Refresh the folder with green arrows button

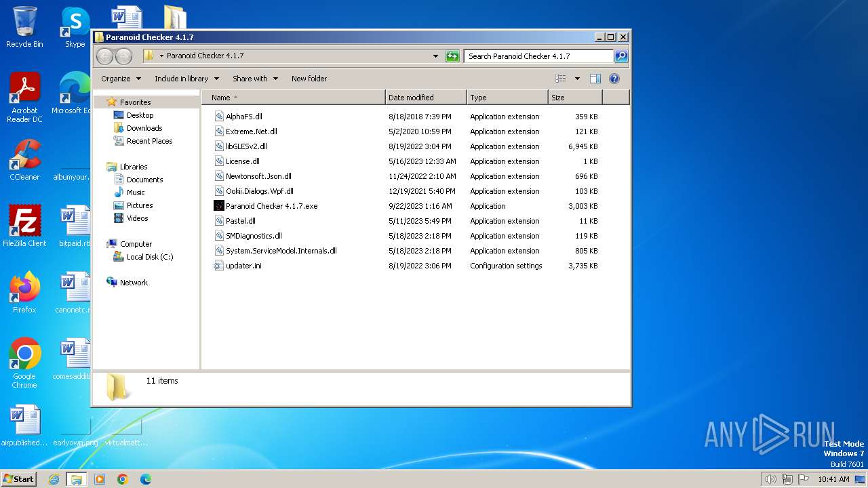(452, 56)
